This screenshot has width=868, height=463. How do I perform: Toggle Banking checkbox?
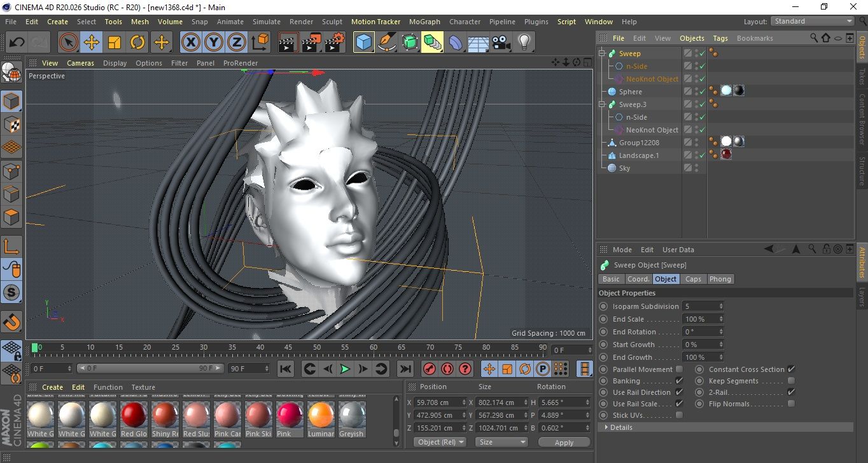click(x=679, y=381)
